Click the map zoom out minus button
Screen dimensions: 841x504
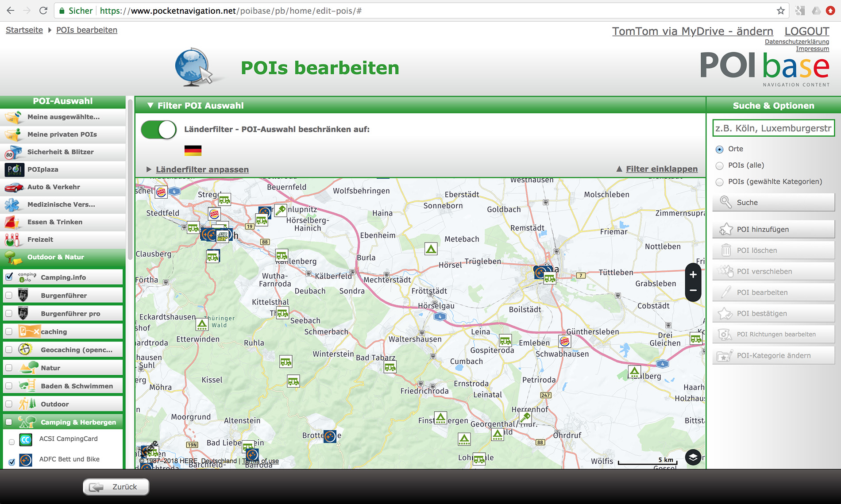tap(693, 291)
